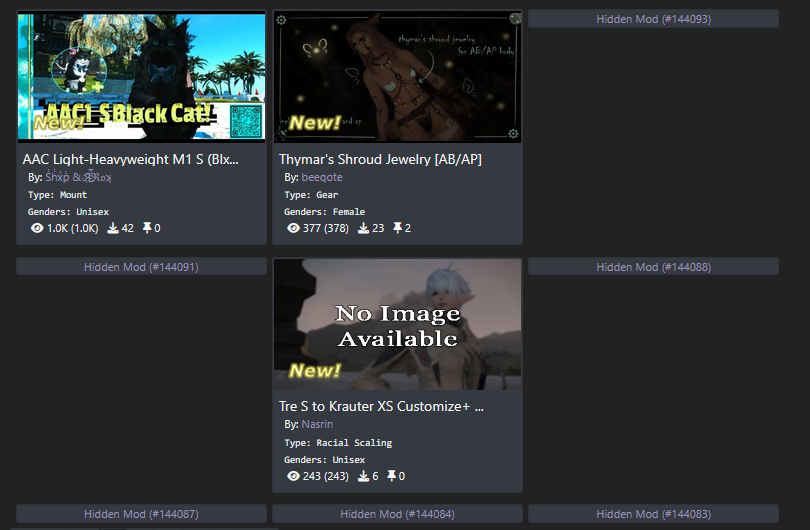810x530 pixels.
Task: Click views eye icon on AAC mount card
Action: tap(37, 228)
